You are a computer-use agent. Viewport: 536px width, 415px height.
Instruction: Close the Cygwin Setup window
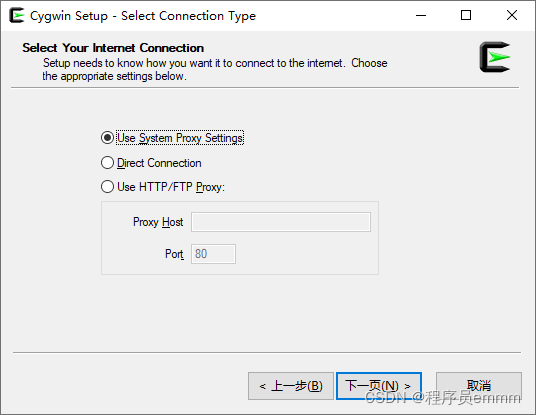click(512, 15)
